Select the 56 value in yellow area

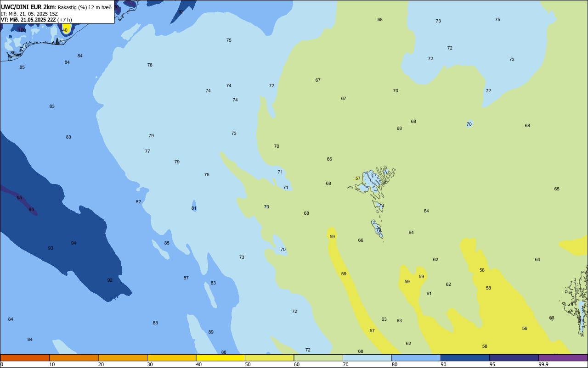[x=525, y=329]
